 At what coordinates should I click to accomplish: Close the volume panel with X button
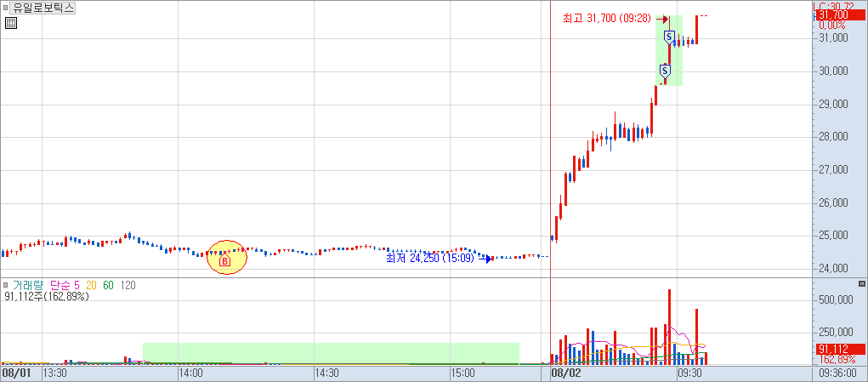862,284
